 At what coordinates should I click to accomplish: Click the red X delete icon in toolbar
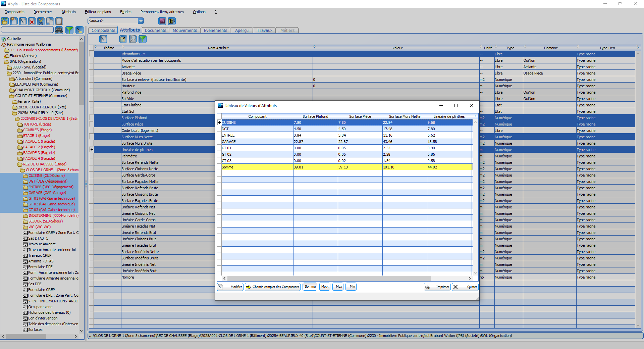[x=32, y=21]
